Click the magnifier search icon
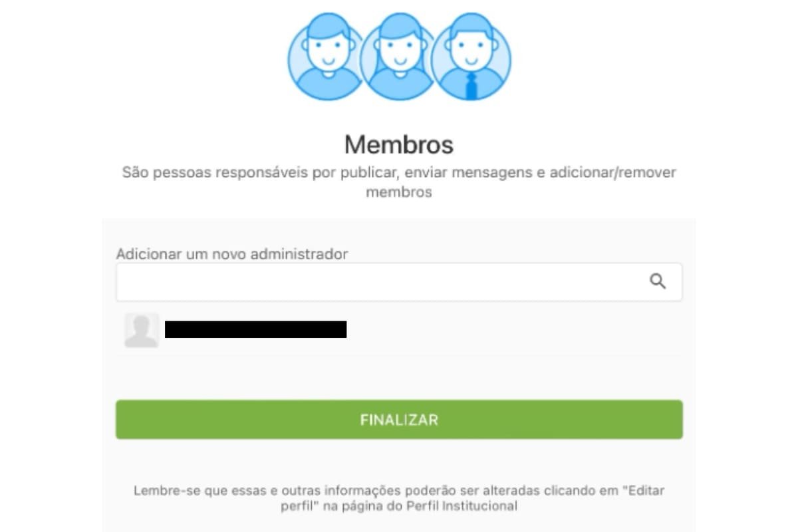 coord(658,281)
